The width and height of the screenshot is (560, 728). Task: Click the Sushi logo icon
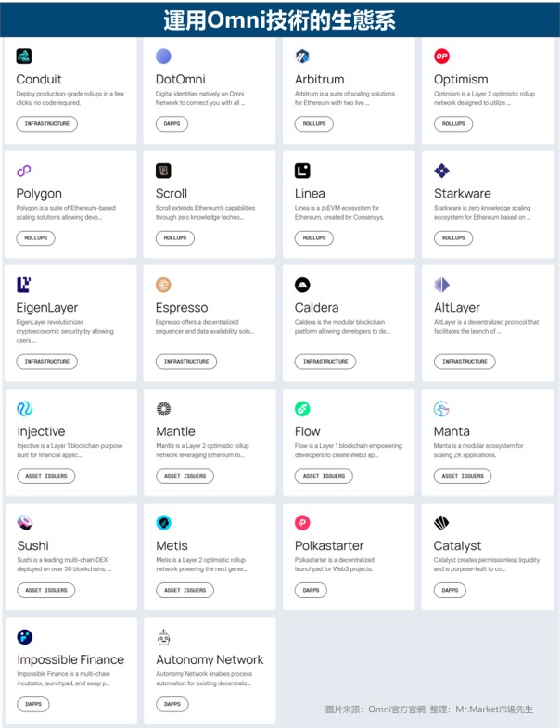[25, 523]
